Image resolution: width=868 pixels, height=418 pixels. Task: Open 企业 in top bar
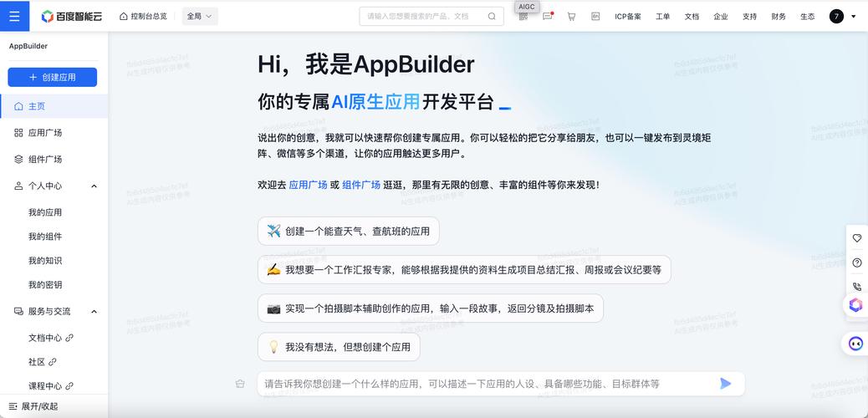(x=721, y=17)
